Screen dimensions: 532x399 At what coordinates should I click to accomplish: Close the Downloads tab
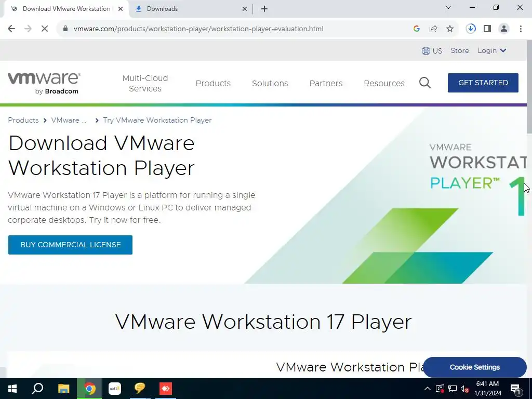click(245, 9)
